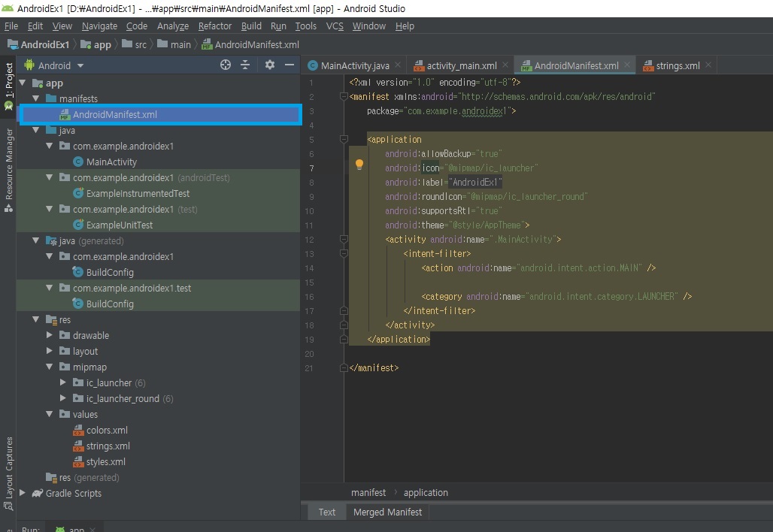Open the Help menu

pos(405,26)
